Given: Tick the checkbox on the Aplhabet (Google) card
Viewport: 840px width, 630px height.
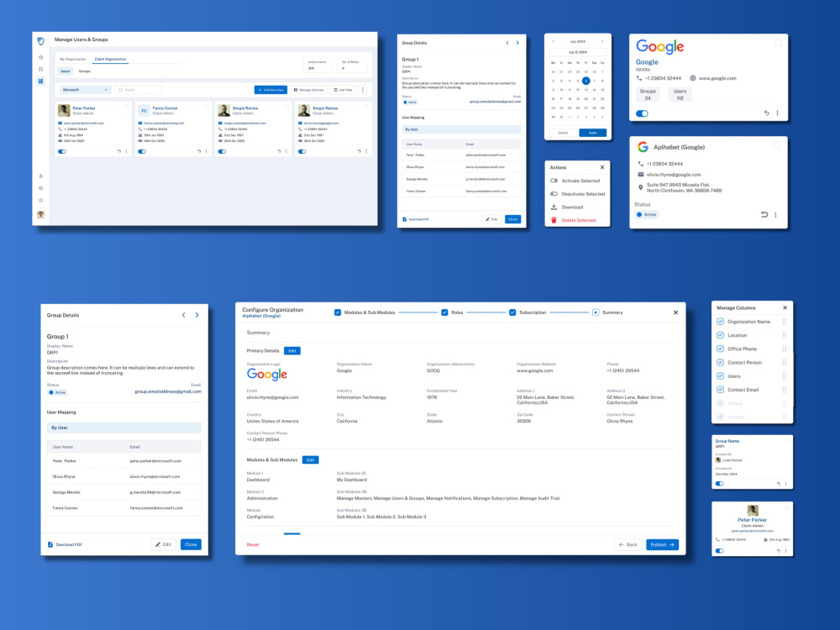Looking at the screenshot, I should [x=776, y=145].
